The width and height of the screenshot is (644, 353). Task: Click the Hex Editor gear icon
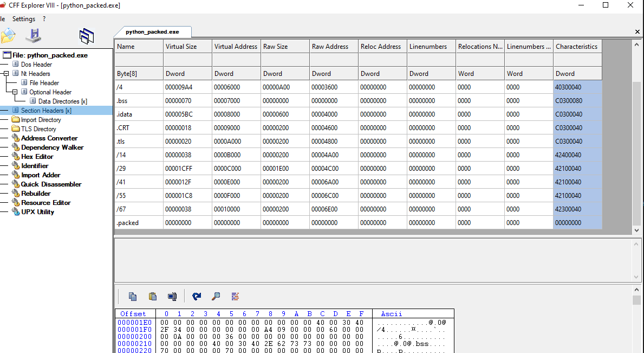(x=16, y=157)
